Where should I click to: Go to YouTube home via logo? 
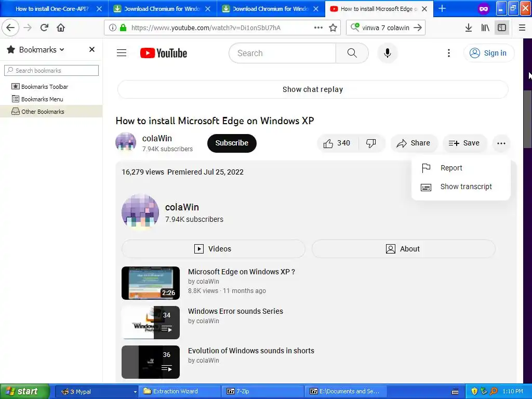pos(164,53)
